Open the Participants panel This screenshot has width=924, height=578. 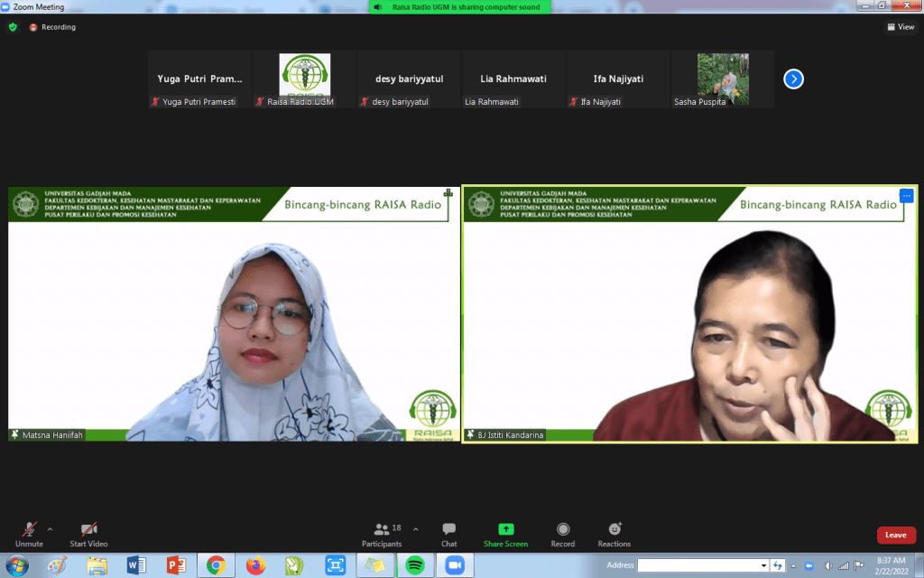click(x=382, y=535)
